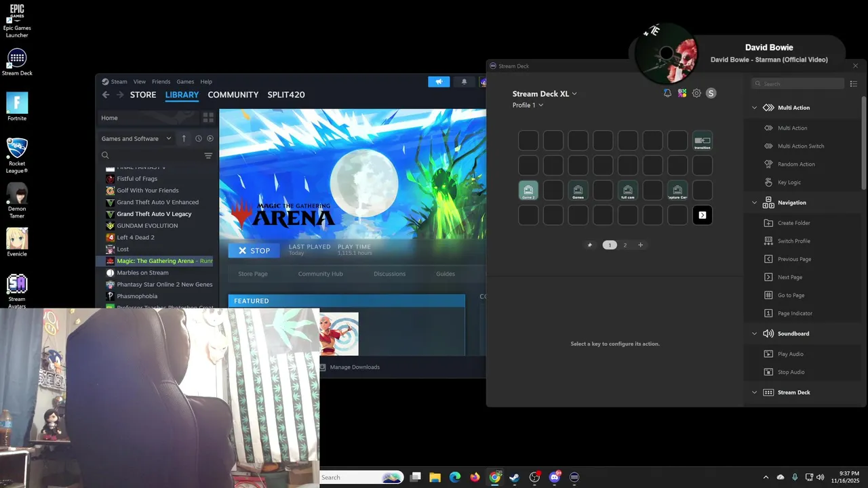Add a new page with plus icon
The width and height of the screenshot is (868, 488).
coord(640,245)
